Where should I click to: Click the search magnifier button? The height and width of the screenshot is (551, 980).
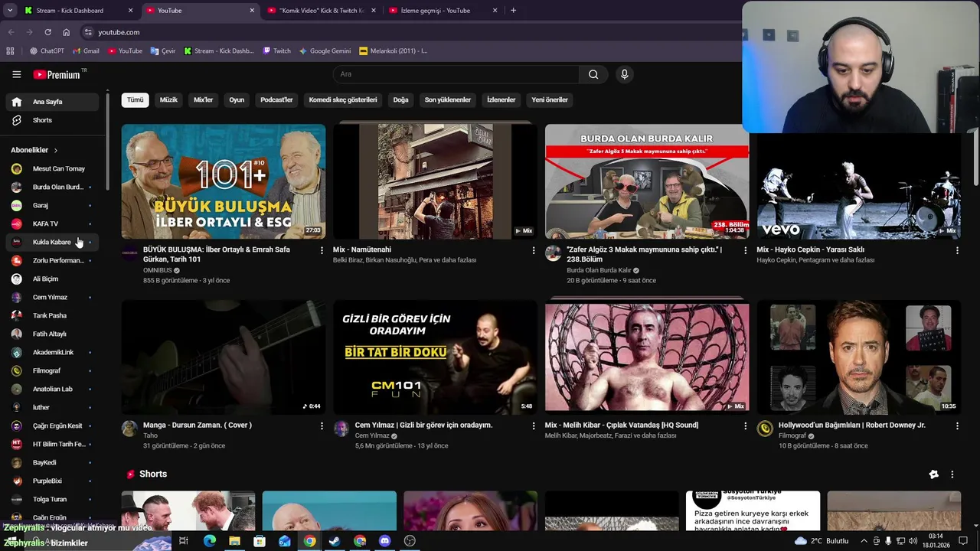[593, 74]
